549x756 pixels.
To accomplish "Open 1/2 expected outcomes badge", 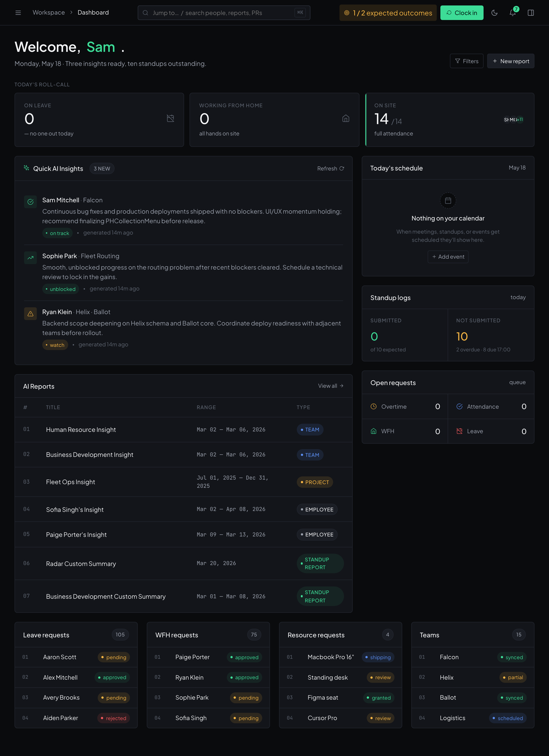I will pos(388,13).
